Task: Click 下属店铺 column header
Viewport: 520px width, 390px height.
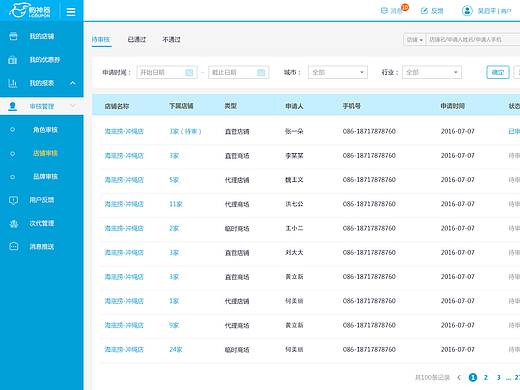Action: coord(181,106)
